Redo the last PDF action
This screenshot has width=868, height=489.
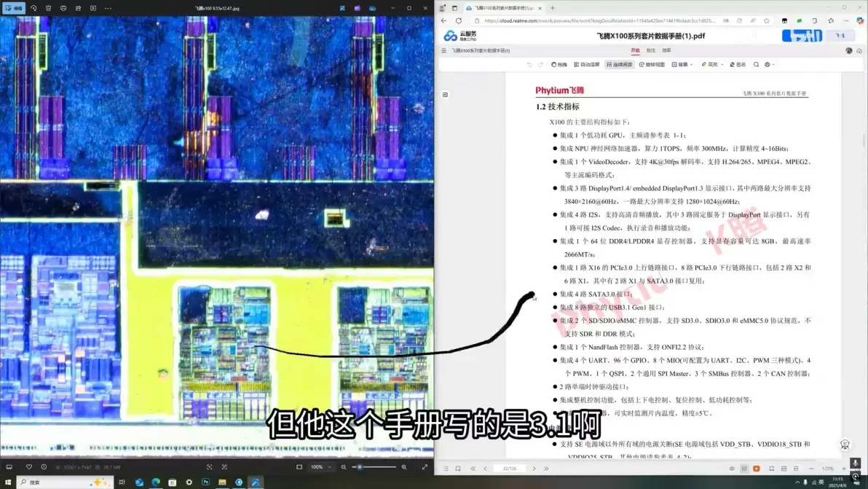tap(540, 65)
